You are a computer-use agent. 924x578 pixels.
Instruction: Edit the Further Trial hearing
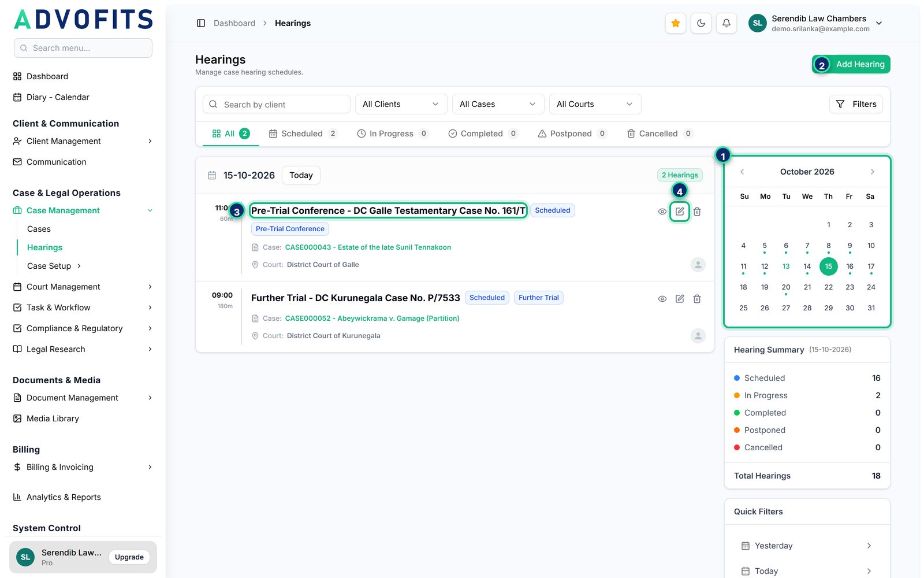click(x=680, y=299)
